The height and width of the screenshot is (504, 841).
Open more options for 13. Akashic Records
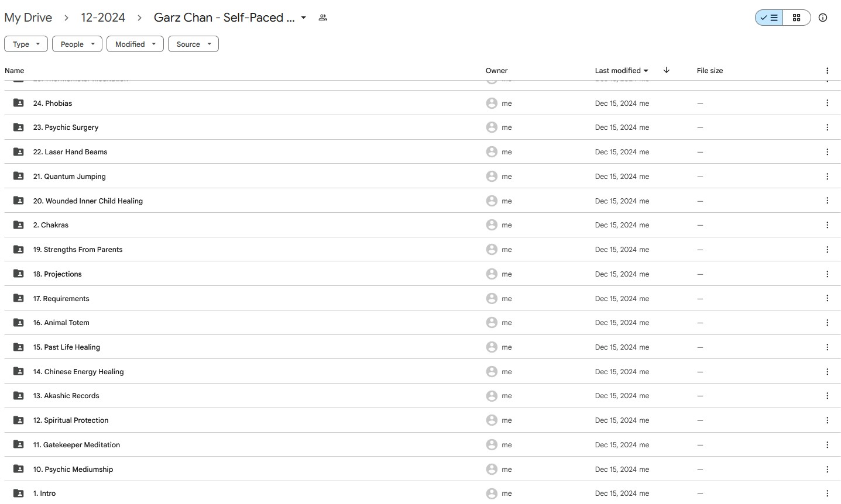click(x=827, y=396)
